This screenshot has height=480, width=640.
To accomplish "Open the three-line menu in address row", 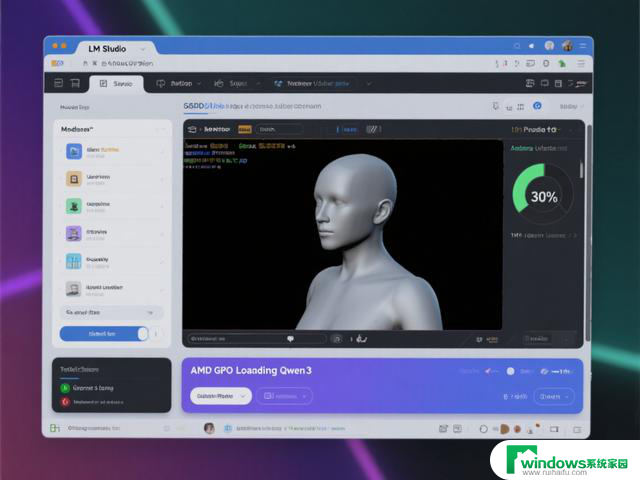I will (x=581, y=63).
